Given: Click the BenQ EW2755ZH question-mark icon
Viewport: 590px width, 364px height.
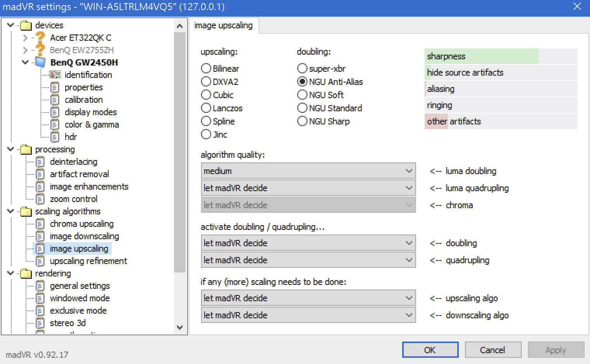Looking at the screenshot, I should pyautogui.click(x=40, y=50).
